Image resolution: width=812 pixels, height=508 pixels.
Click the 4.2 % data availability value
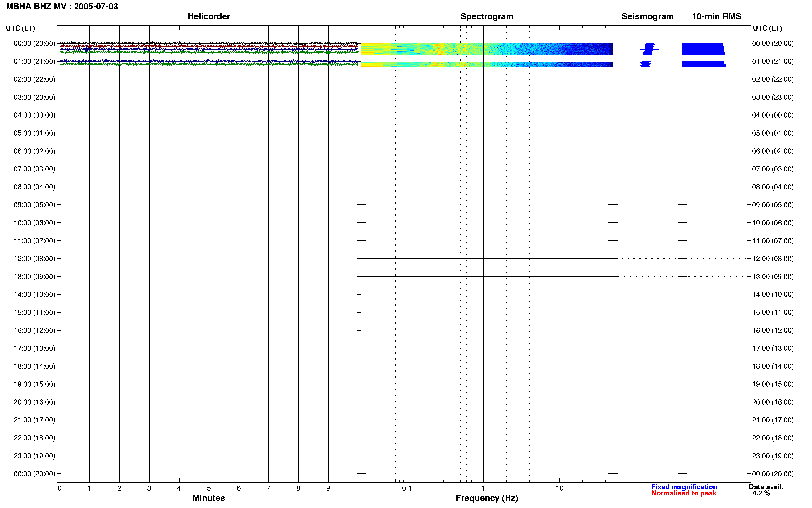pyautogui.click(x=761, y=493)
